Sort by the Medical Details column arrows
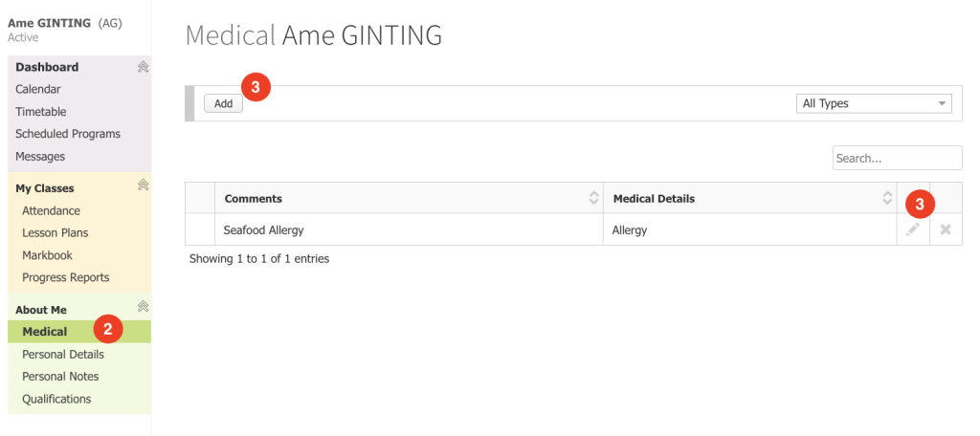 point(887,198)
